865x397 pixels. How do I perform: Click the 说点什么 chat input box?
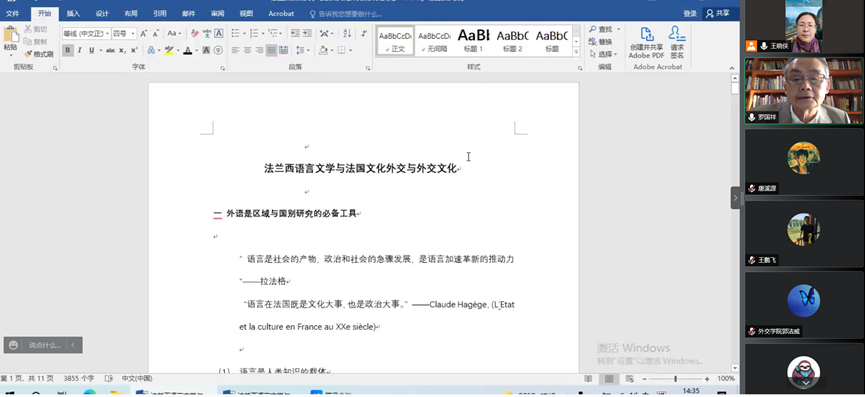coord(44,345)
